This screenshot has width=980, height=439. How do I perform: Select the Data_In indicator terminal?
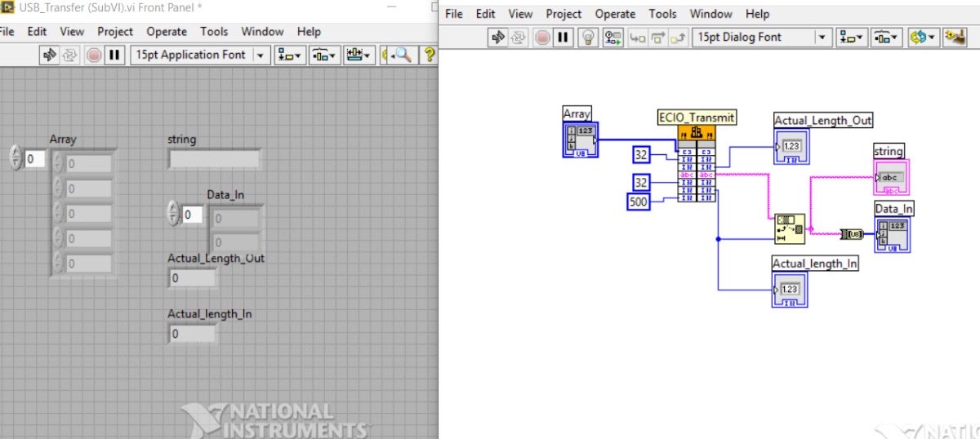(893, 234)
